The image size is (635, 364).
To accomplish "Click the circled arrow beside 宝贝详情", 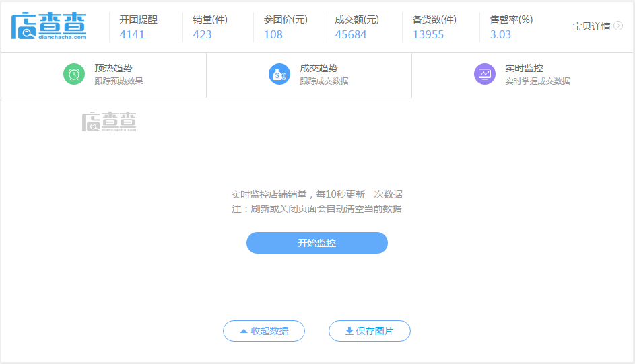I will (618, 26).
